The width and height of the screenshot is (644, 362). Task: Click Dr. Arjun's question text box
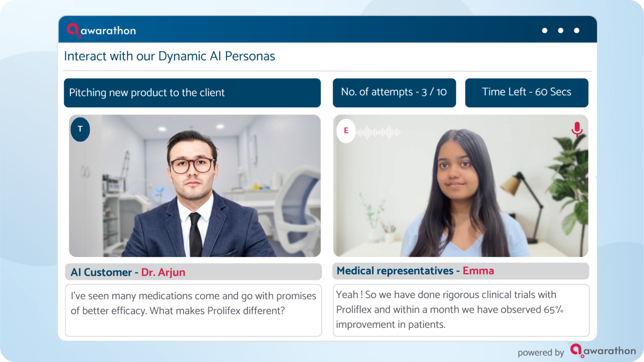[194, 310]
